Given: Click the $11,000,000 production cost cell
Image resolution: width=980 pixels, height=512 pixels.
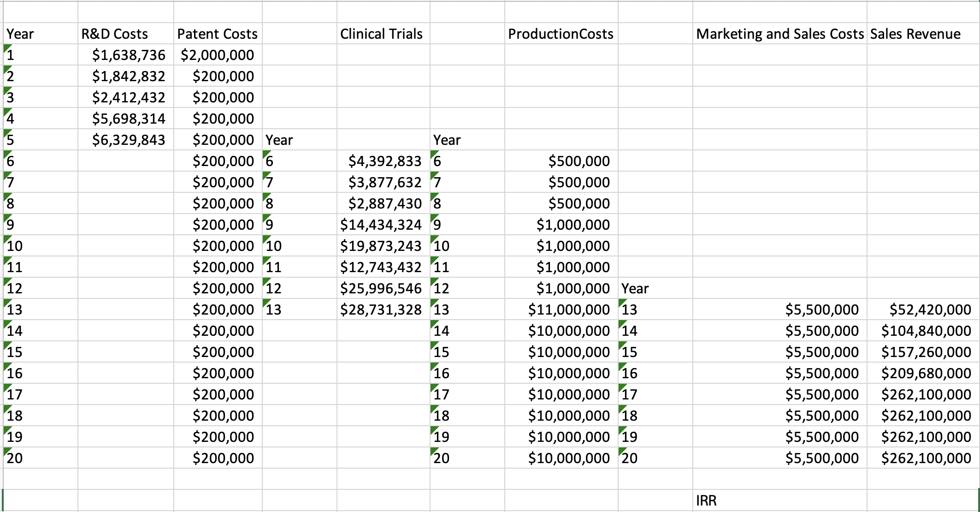Looking at the screenshot, I should click(561, 310).
